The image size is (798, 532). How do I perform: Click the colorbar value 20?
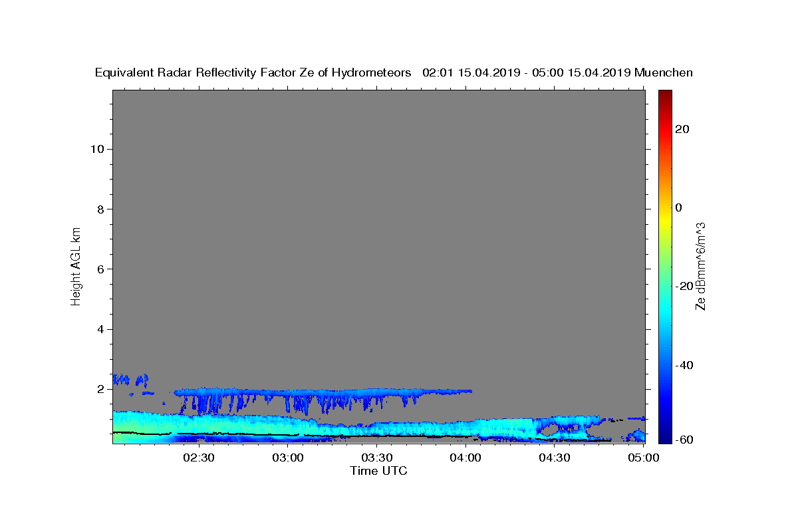click(x=682, y=129)
